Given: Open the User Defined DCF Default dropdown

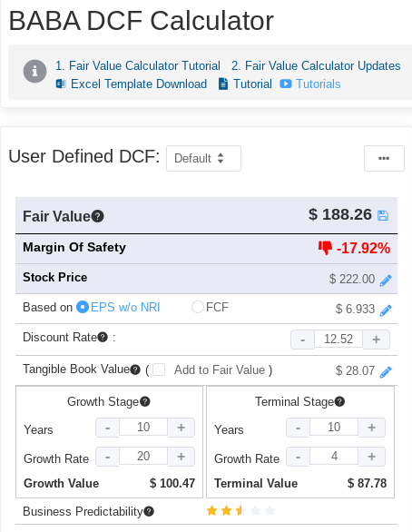Looking at the screenshot, I should coord(203,159).
